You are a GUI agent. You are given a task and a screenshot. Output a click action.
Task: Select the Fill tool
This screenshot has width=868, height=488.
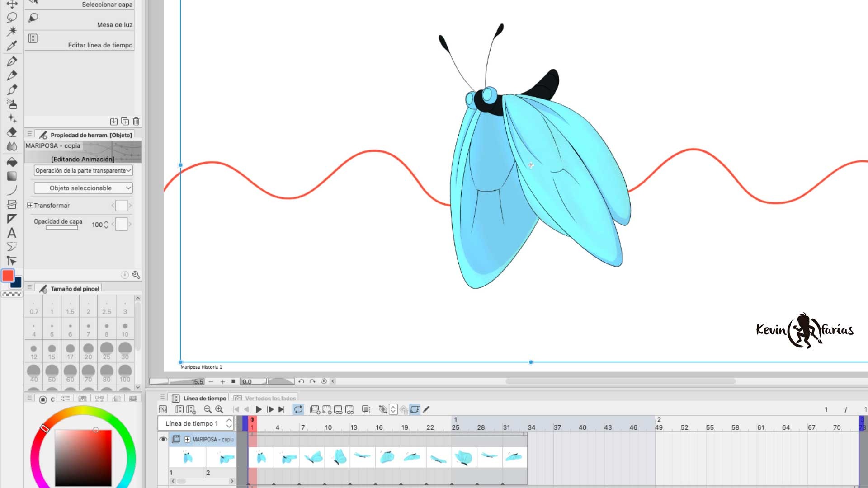click(13, 162)
